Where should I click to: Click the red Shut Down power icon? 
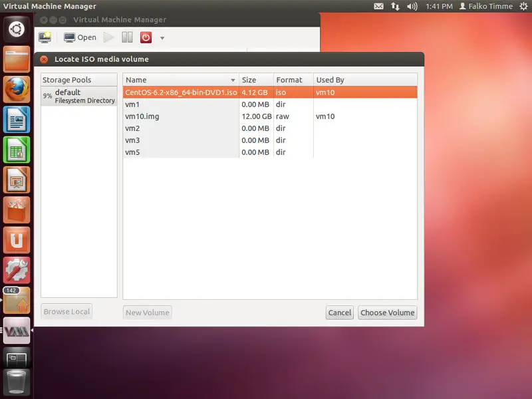[x=146, y=37]
